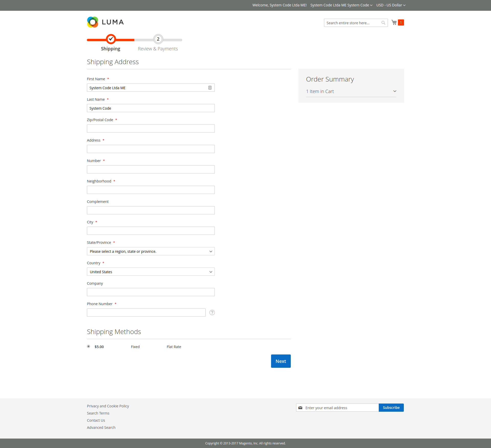Click the Zip/Postal Code input field
The width and height of the screenshot is (491, 448).
[x=151, y=129]
